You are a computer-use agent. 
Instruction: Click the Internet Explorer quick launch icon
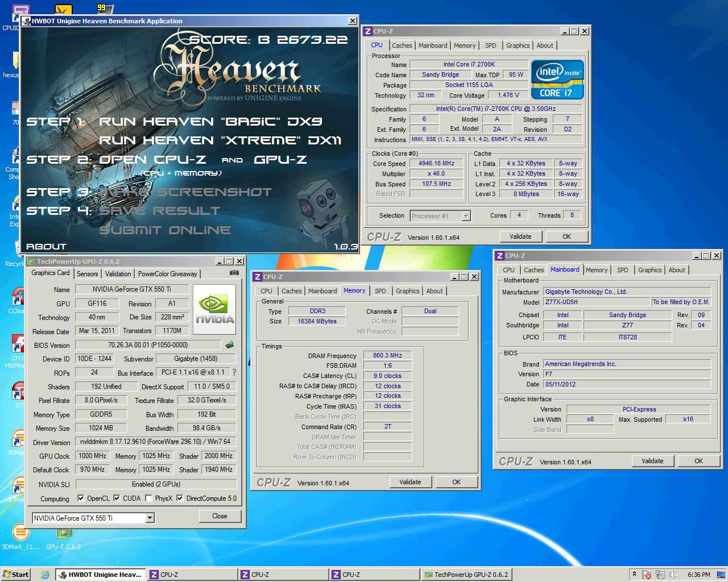[x=45, y=575]
